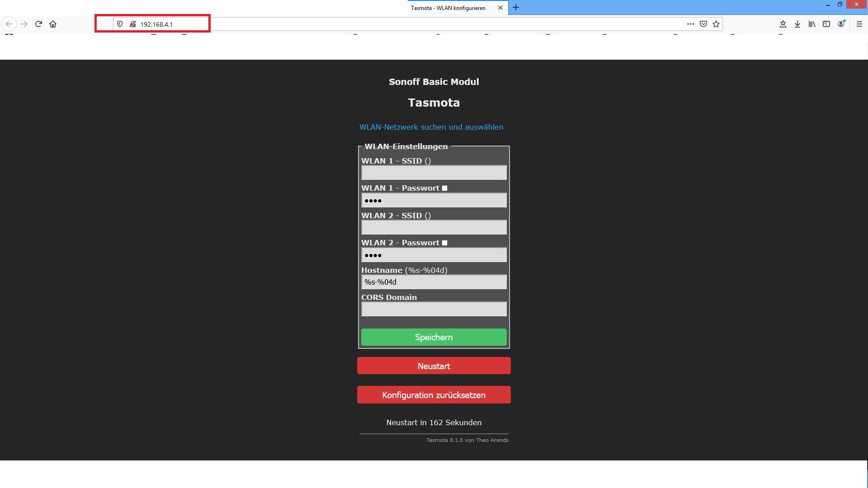
Task: Open the Firefox hamburger menu
Action: point(859,24)
